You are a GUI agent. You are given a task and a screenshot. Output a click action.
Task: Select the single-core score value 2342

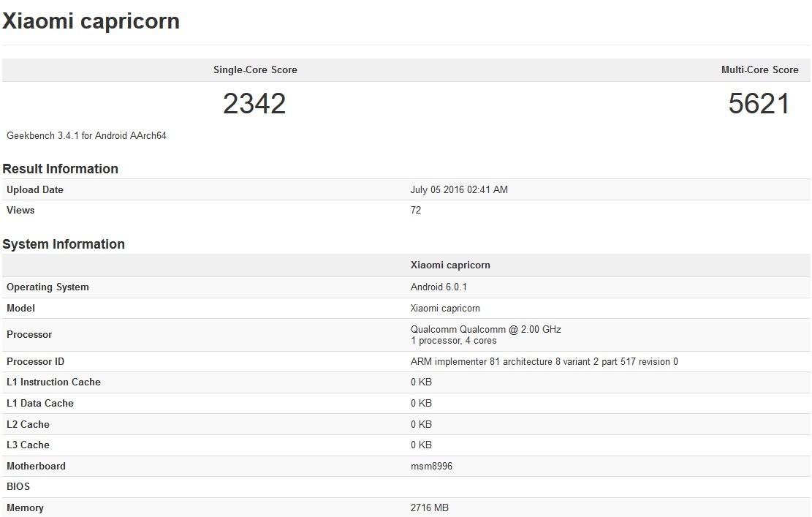click(254, 104)
